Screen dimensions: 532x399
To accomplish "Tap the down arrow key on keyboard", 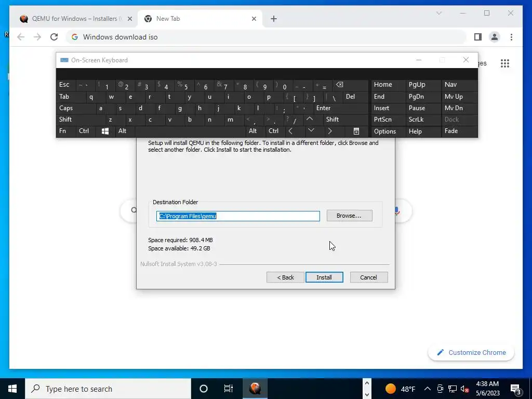I will [x=311, y=130].
